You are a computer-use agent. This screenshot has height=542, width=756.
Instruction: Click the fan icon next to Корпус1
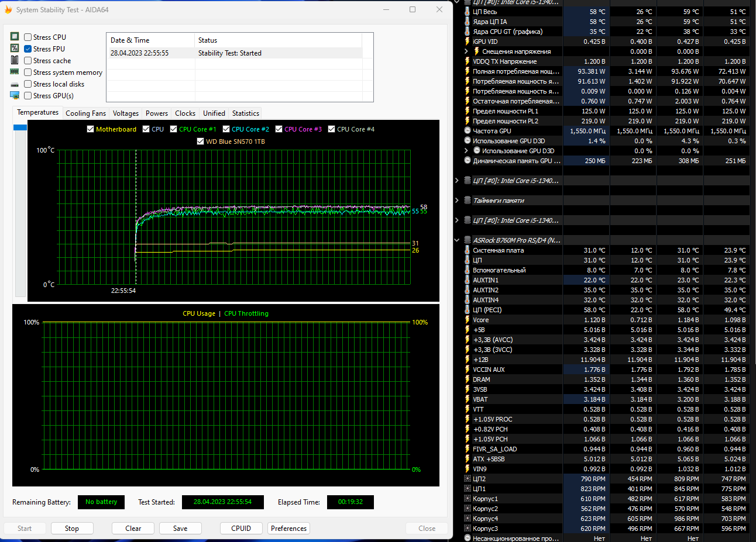coord(467,499)
